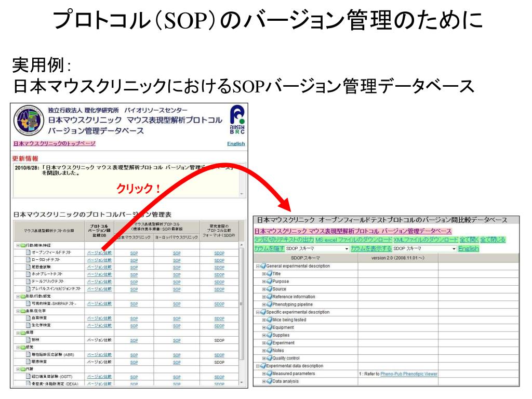Collapse the 形態/行動/感覚 category

18,296
